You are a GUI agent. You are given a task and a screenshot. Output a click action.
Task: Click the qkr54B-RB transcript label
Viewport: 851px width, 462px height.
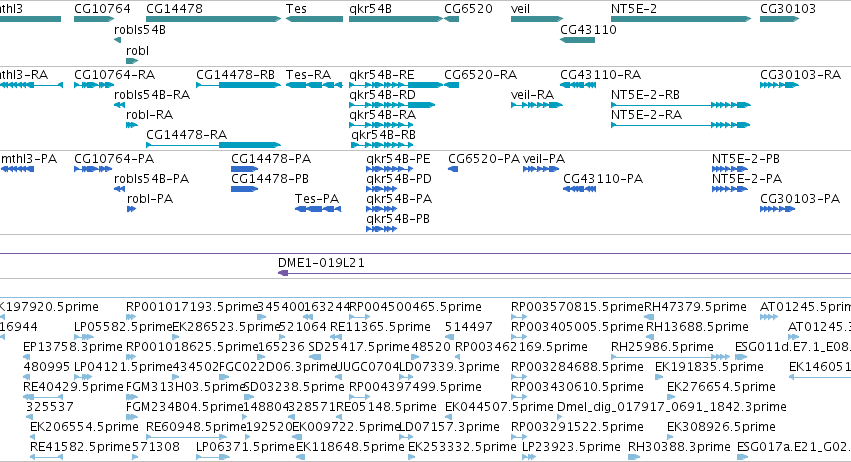click(x=384, y=135)
